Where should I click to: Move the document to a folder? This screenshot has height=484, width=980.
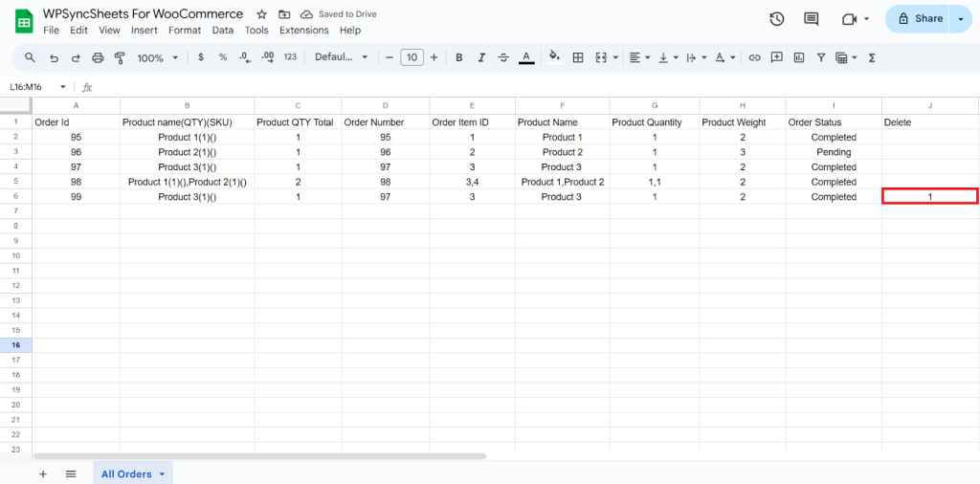(x=283, y=13)
